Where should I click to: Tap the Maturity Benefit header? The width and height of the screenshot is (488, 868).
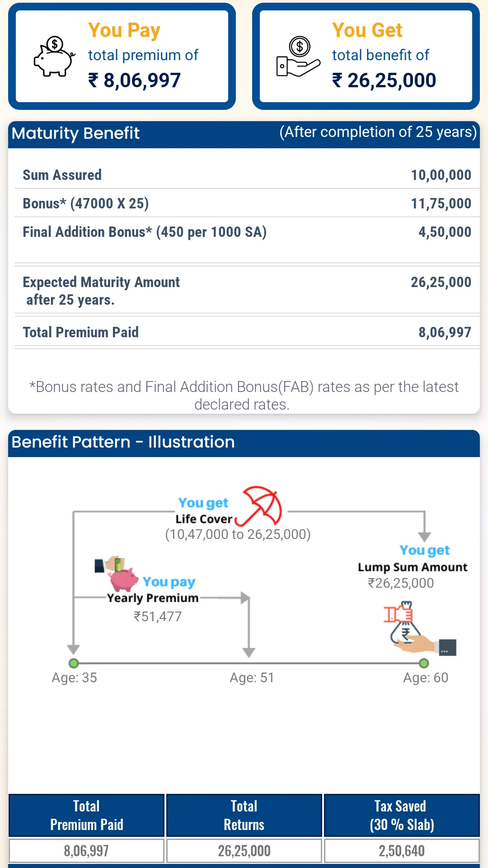[244, 134]
